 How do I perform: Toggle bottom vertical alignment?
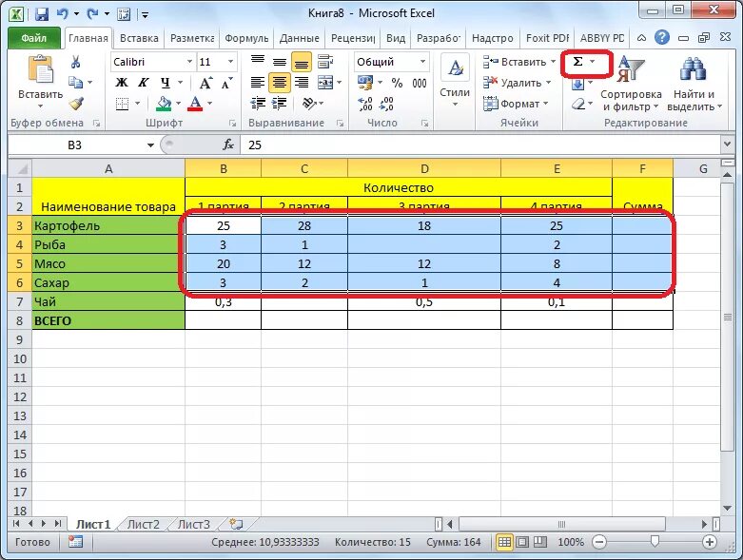[302, 62]
